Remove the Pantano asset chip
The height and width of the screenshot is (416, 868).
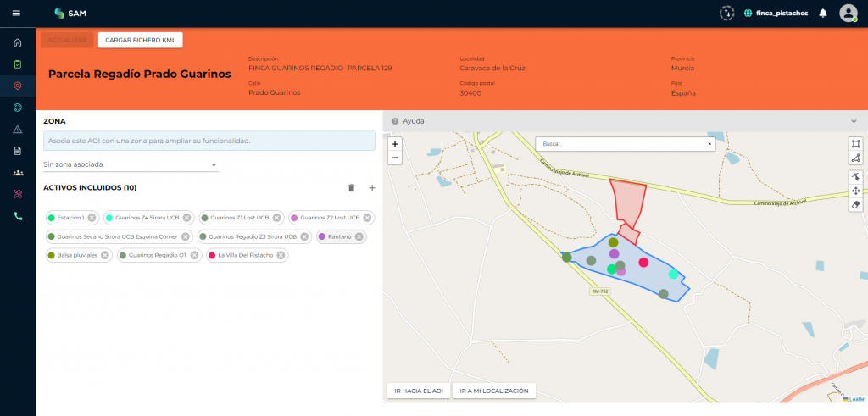[359, 236]
